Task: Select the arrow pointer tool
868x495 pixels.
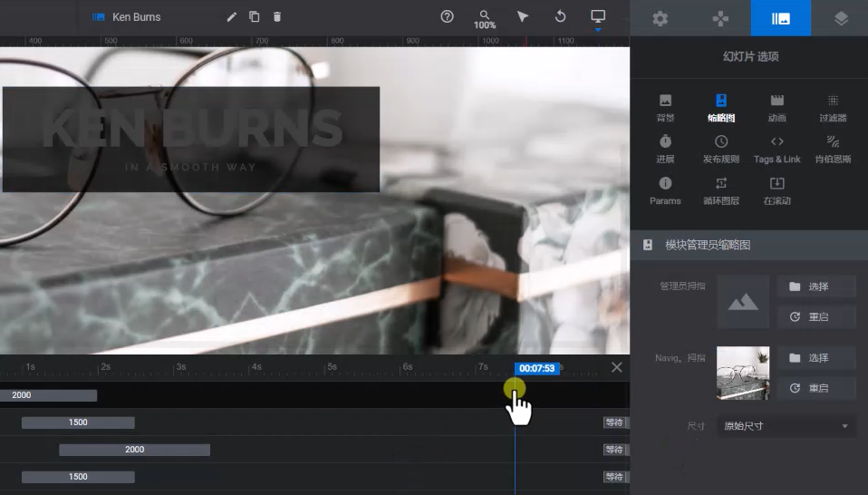Action: (x=522, y=16)
